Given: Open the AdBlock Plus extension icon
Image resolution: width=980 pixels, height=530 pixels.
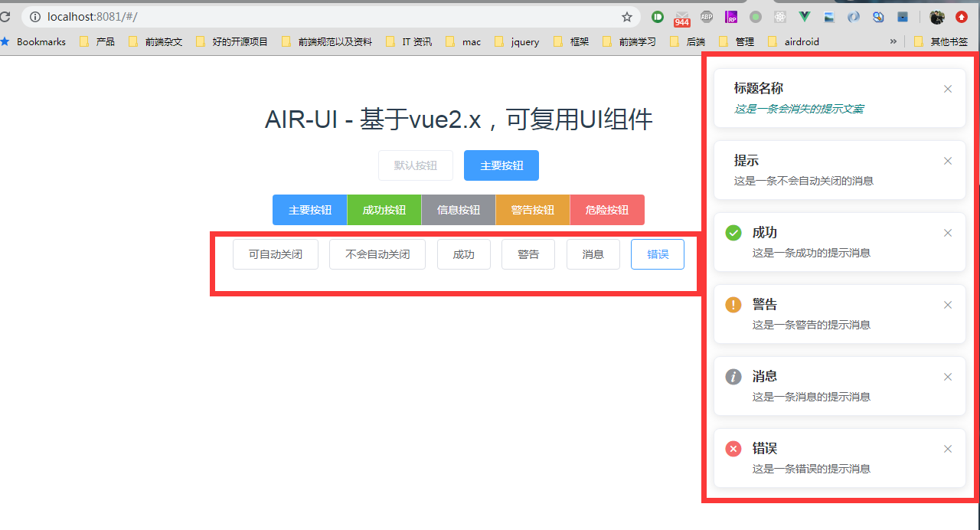Looking at the screenshot, I should 707,17.
